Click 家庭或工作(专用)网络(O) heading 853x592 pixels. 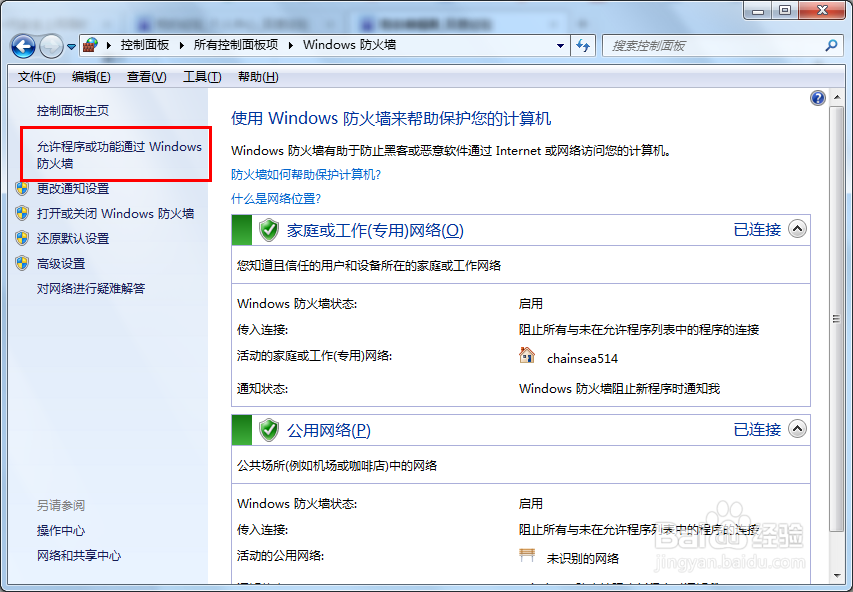[375, 230]
